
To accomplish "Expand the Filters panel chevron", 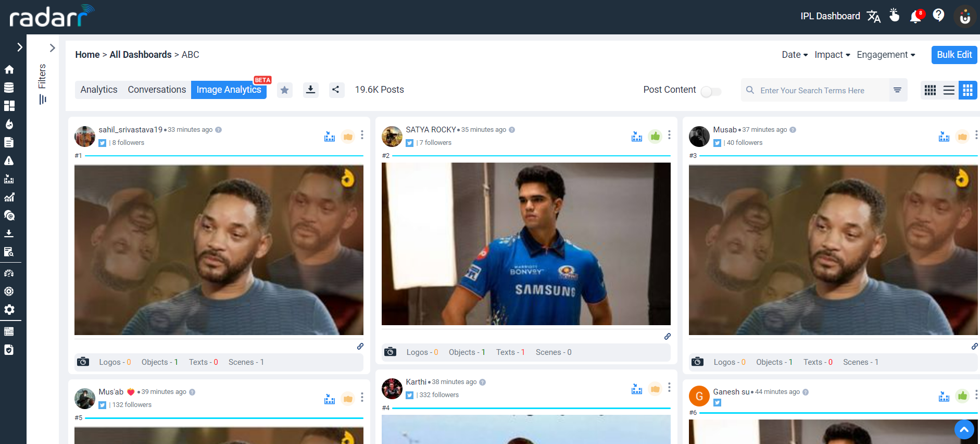I will pyautogui.click(x=52, y=48).
